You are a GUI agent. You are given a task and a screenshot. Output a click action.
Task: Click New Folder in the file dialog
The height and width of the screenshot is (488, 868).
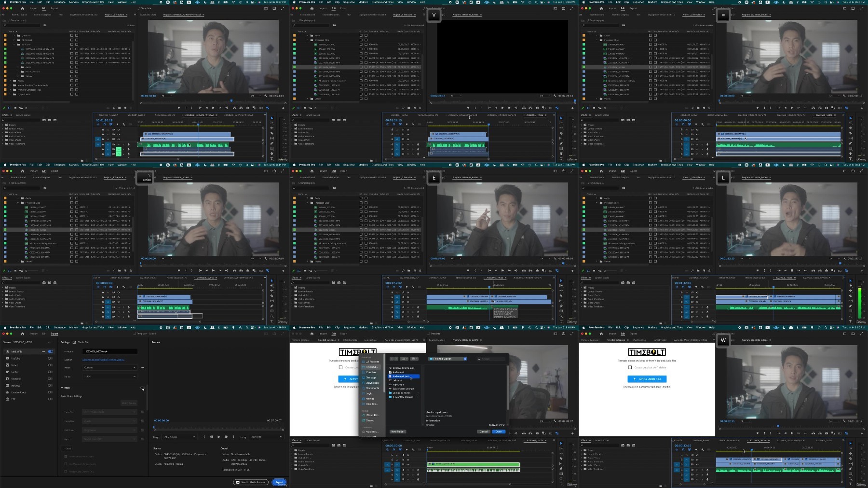(398, 432)
